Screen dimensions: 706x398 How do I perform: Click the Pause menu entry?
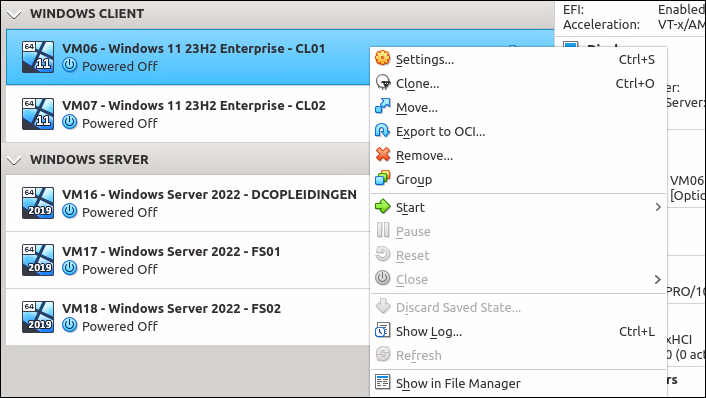[x=518, y=231]
